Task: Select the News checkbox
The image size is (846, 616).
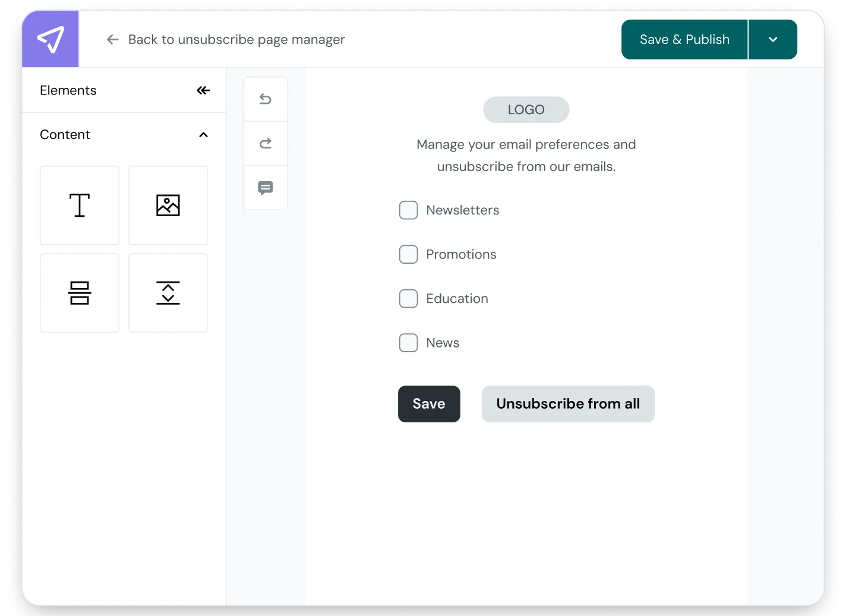Action: [408, 343]
